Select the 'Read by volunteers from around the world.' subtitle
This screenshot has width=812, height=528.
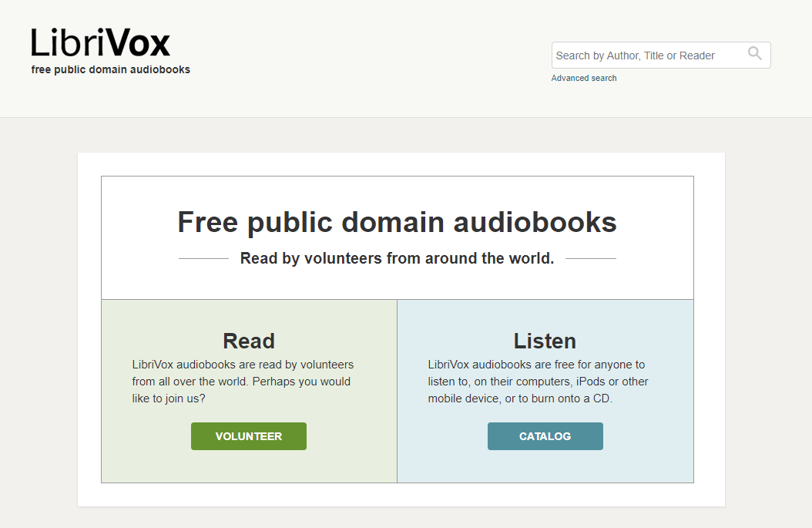point(398,258)
